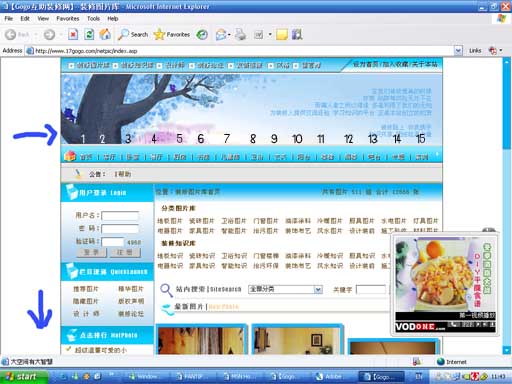
Task: Open the Favorites star button
Action: pyautogui.click(x=172, y=34)
